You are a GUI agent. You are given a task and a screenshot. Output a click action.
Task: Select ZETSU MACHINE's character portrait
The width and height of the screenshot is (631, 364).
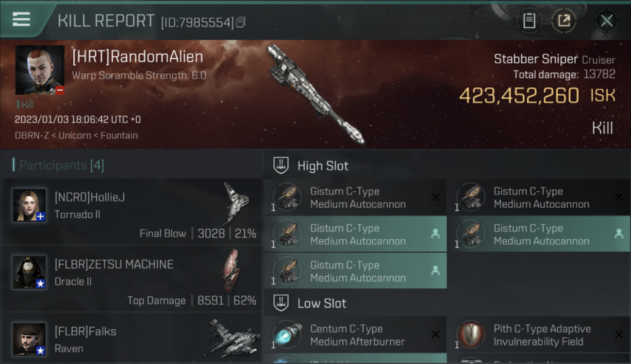29,272
